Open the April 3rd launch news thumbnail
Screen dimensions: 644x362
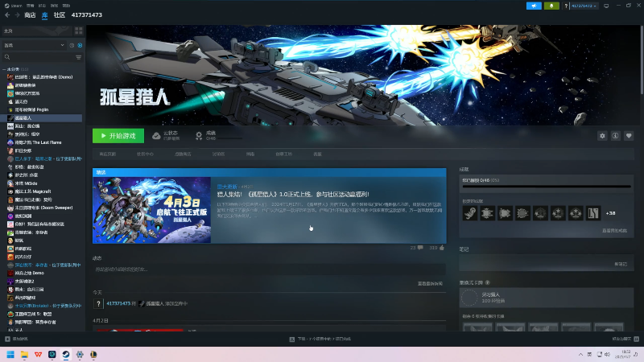[151, 210]
